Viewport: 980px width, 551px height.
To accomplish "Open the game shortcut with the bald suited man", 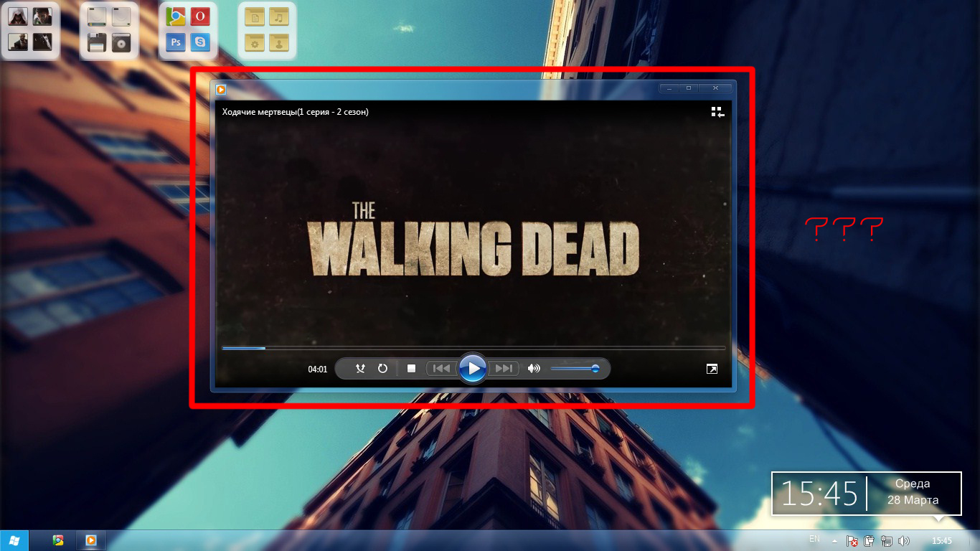I will coord(18,42).
